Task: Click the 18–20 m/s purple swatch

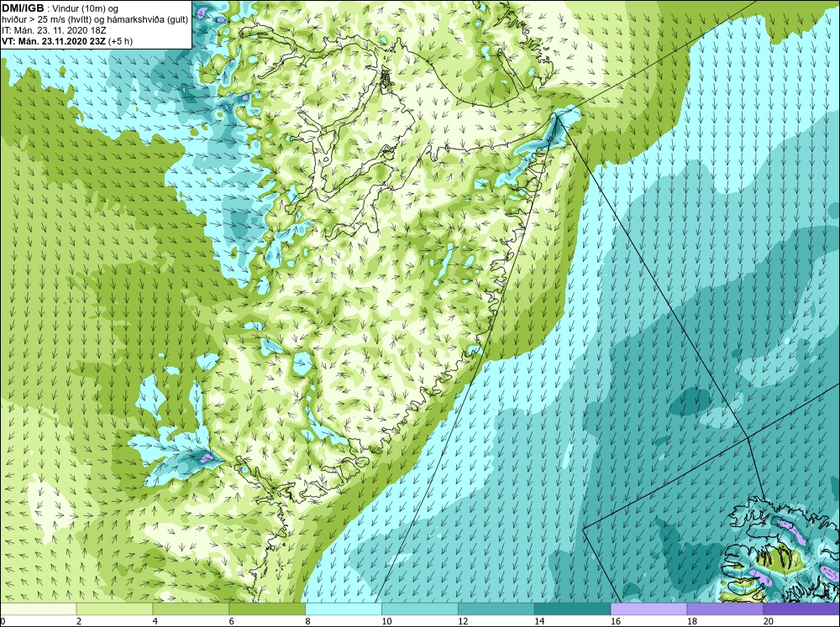Action: [725, 609]
